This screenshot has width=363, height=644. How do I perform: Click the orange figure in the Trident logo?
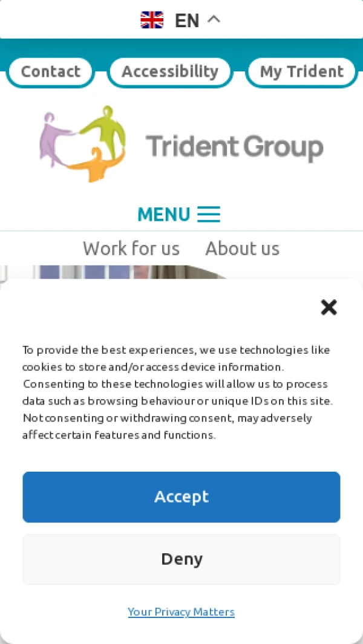pyautogui.click(x=96, y=166)
